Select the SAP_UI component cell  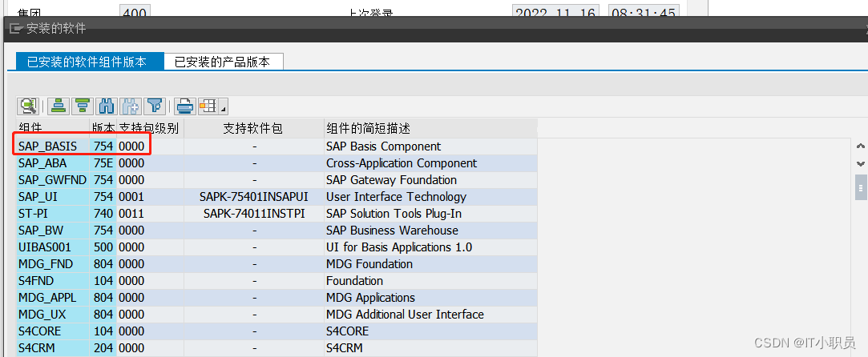point(53,197)
